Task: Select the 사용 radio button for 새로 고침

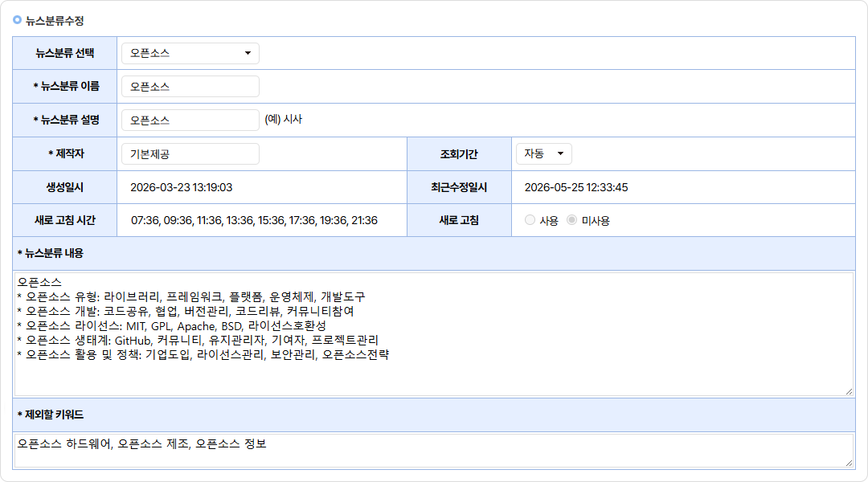Action: pyautogui.click(x=530, y=220)
